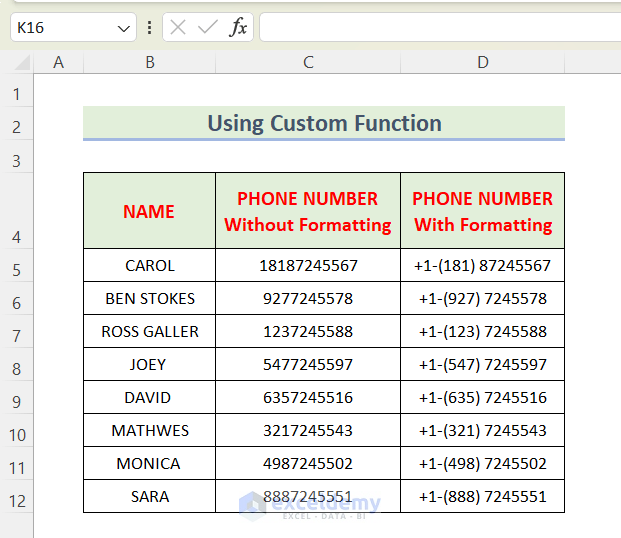Viewport: 621px width, 538px height.
Task: Select the MATHWES cell
Action: pyautogui.click(x=149, y=431)
